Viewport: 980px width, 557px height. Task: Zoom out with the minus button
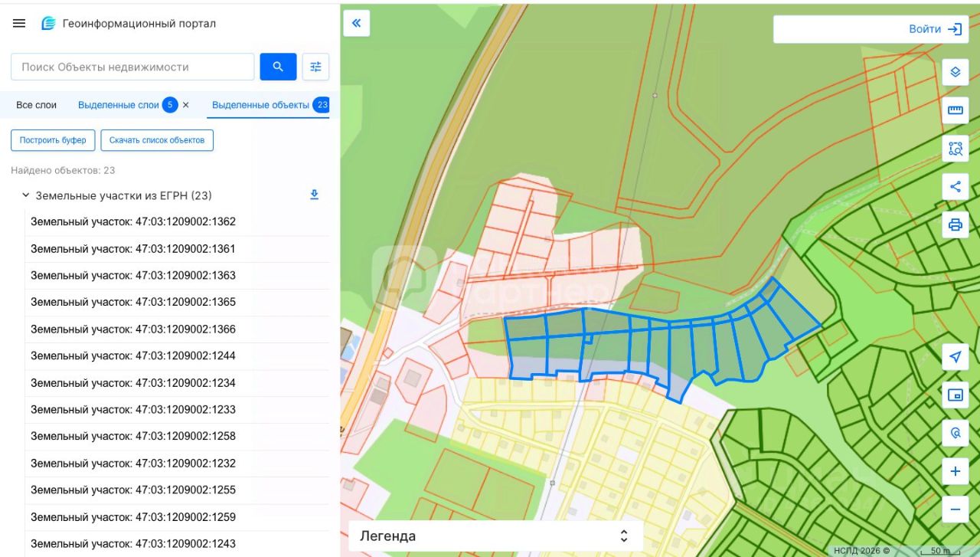click(x=955, y=509)
